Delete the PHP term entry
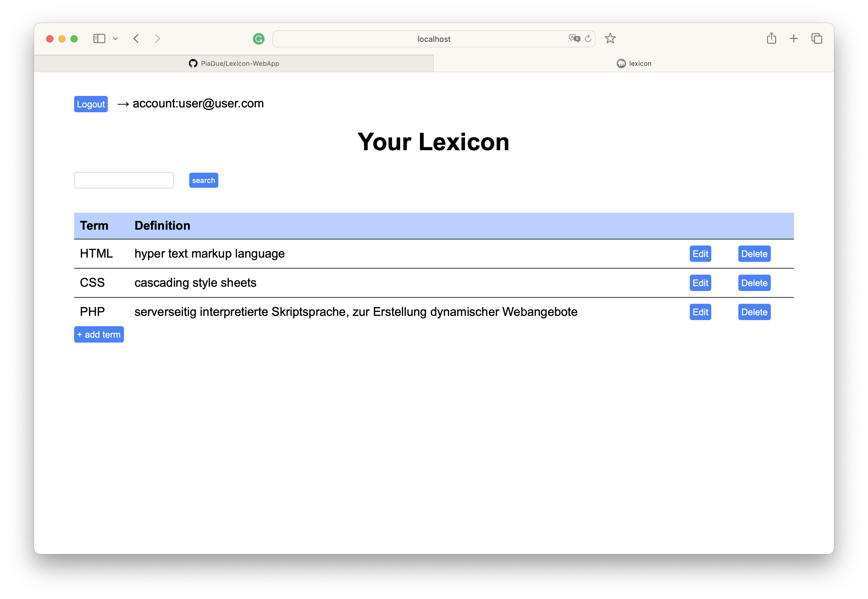The width and height of the screenshot is (868, 599). (754, 312)
